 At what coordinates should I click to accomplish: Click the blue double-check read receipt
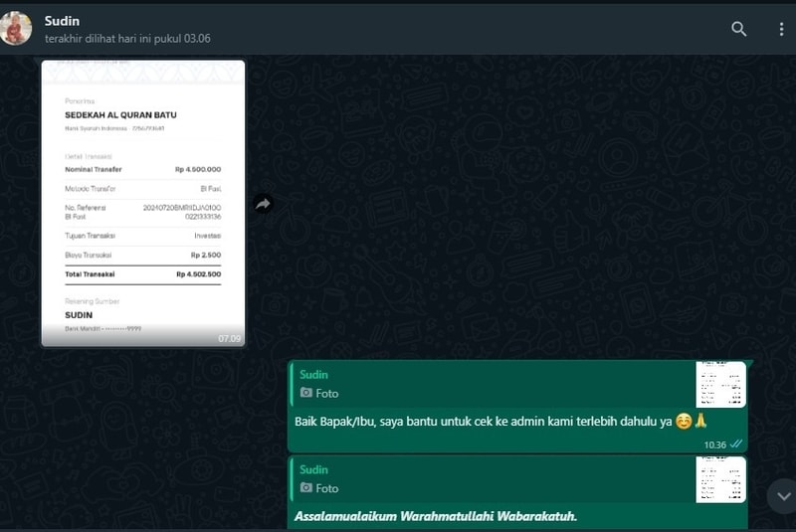(736, 443)
